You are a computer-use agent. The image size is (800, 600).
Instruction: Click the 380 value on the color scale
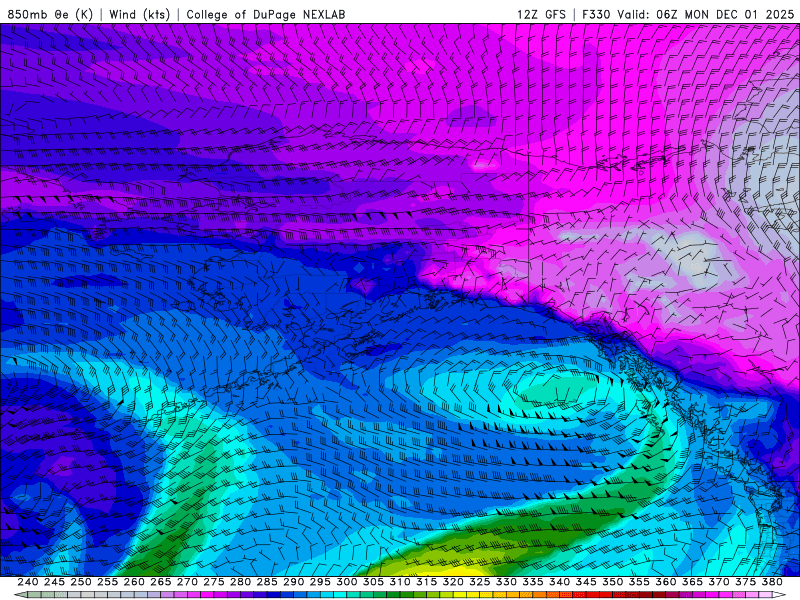pyautogui.click(x=772, y=582)
